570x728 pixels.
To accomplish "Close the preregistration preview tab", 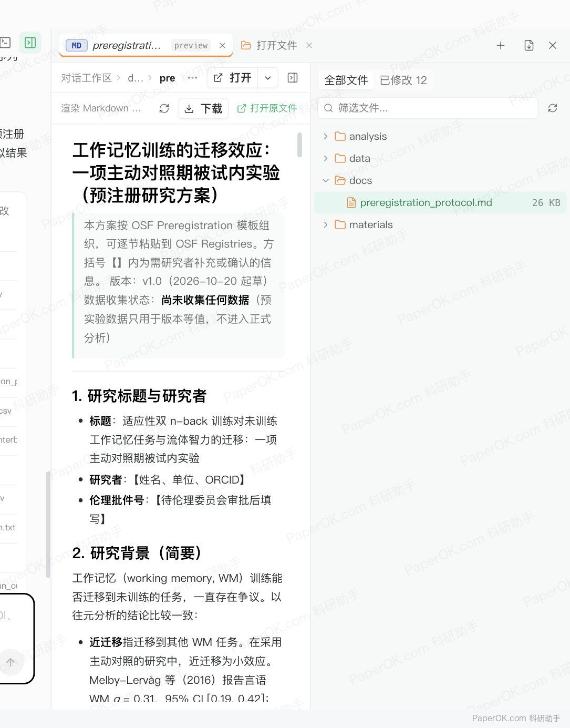I will pos(222,46).
